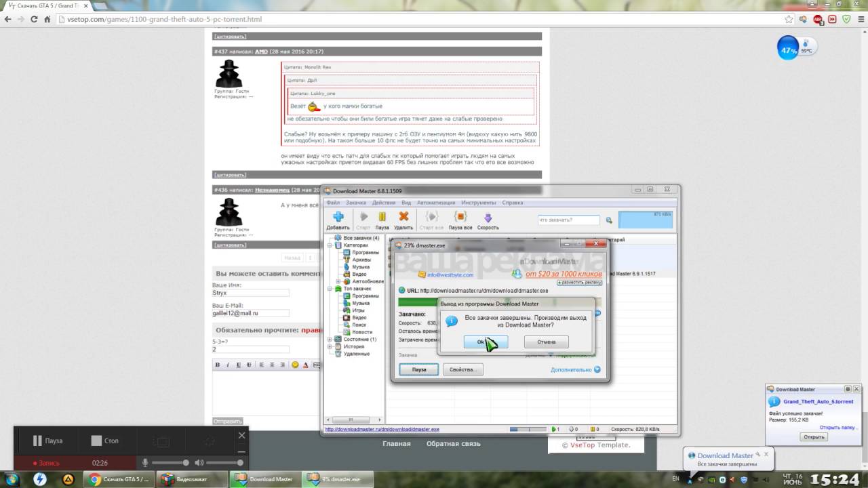Select Поиск under Топ закачек
Viewport: 868px width, 488px height.
click(359, 325)
